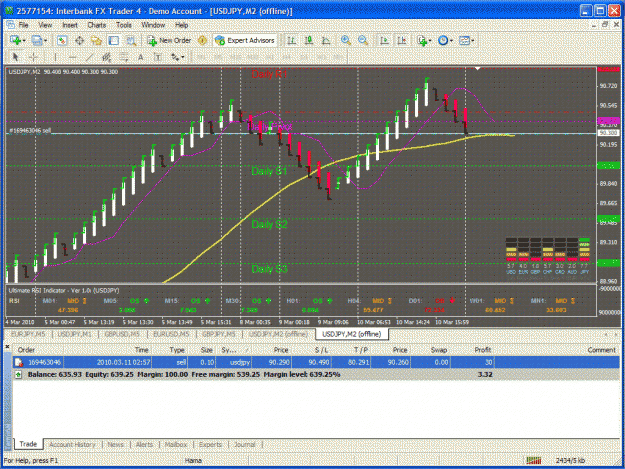Open the Tools menu
Screen dimensions: 625x469
click(x=124, y=25)
